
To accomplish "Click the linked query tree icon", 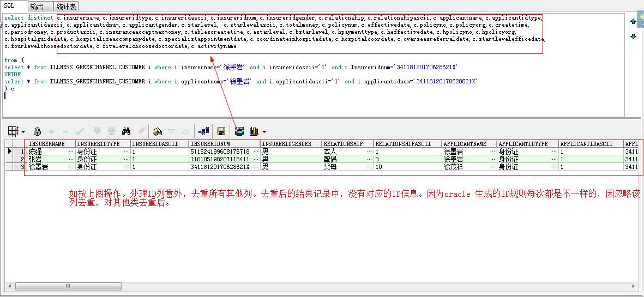I will click(x=204, y=131).
